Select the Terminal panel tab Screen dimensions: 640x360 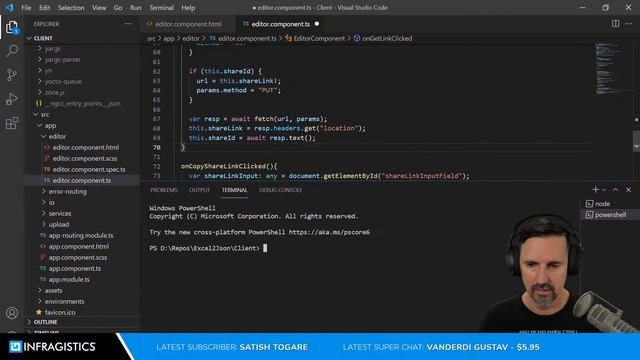(x=234, y=190)
